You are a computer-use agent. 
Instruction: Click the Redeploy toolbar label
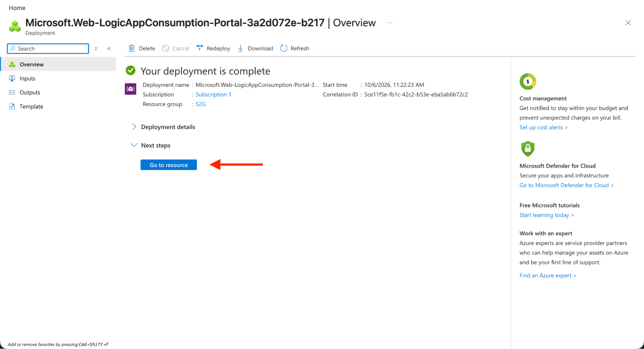coord(218,48)
